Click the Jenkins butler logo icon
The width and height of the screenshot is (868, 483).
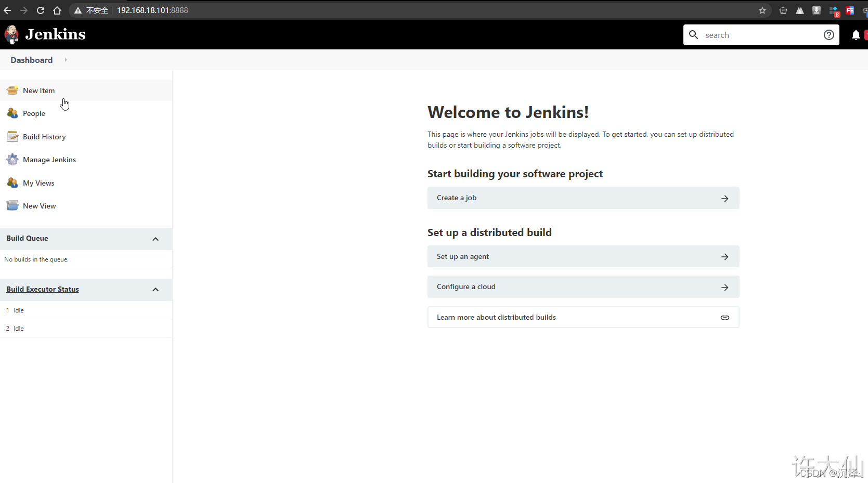click(11, 34)
